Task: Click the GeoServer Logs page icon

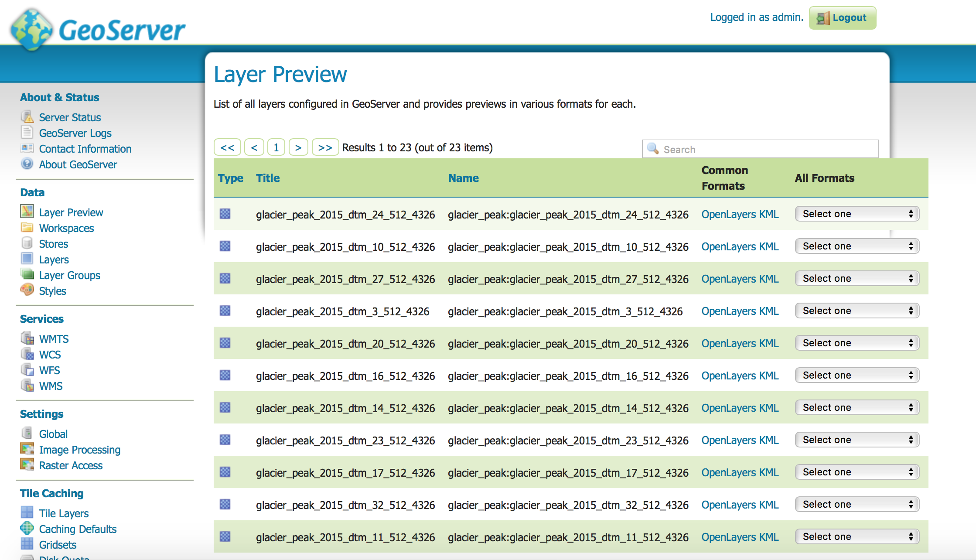Action: pos(27,132)
